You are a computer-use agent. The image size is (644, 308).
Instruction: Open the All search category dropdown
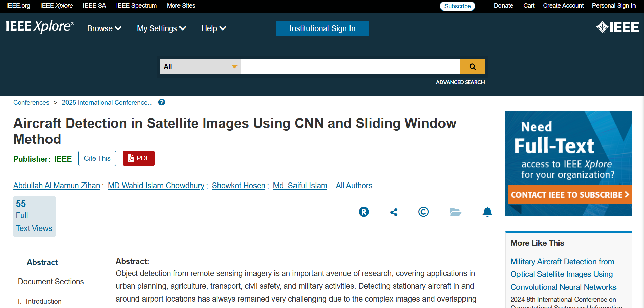tap(200, 67)
